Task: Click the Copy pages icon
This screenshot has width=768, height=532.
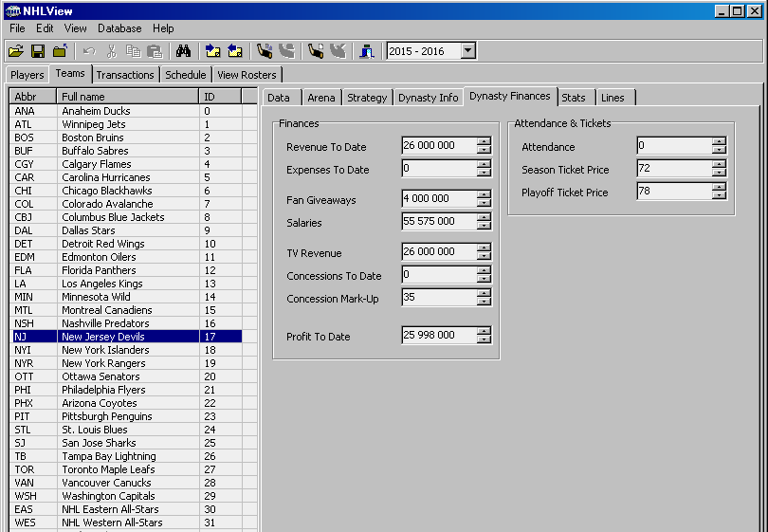Action: pyautogui.click(x=134, y=51)
